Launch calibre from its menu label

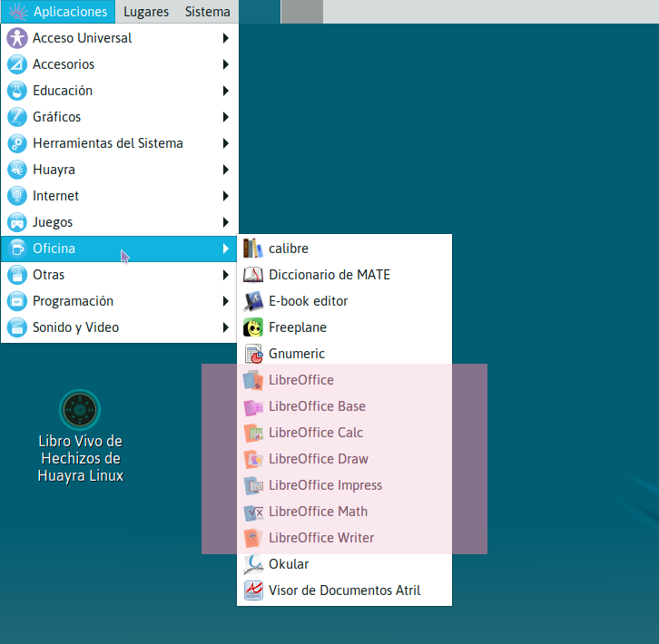289,249
